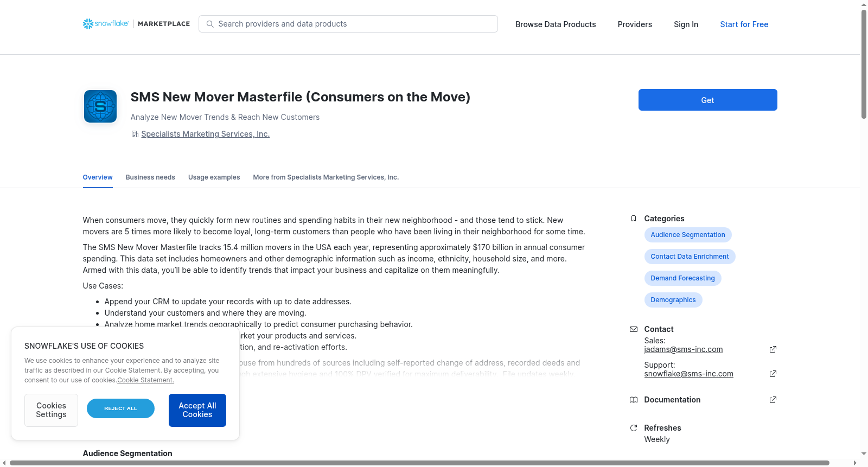Screen dimensions: 868x467
Task: Click the Audience Segmentation section heading
Action: [x=127, y=453]
